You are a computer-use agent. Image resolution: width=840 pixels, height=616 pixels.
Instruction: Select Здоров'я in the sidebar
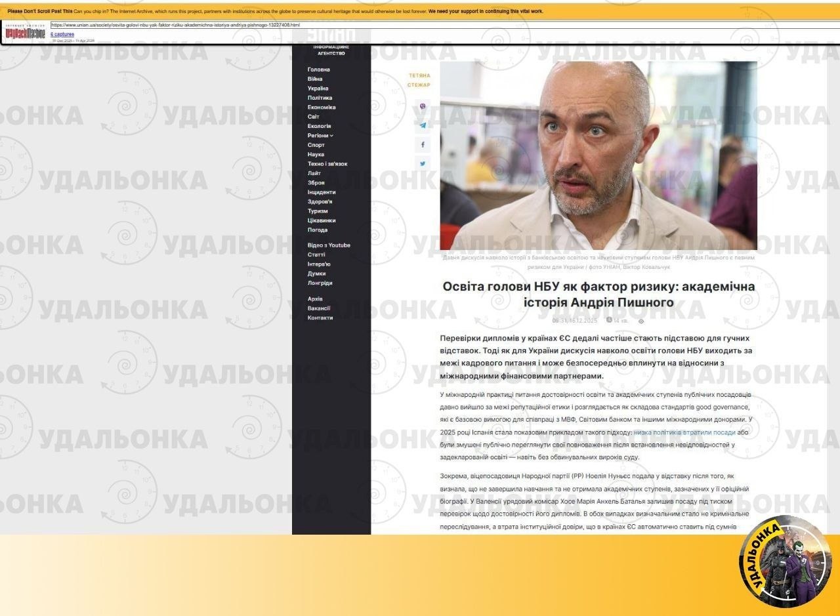pos(320,201)
